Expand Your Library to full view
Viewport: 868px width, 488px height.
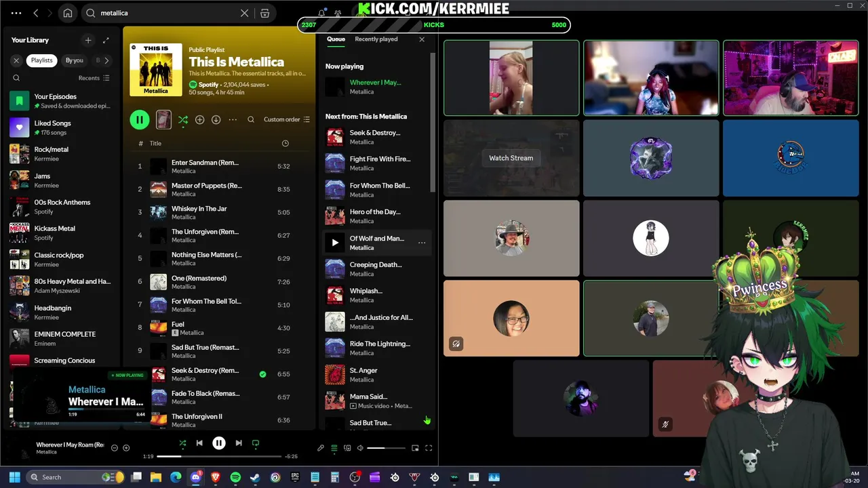pyautogui.click(x=106, y=40)
